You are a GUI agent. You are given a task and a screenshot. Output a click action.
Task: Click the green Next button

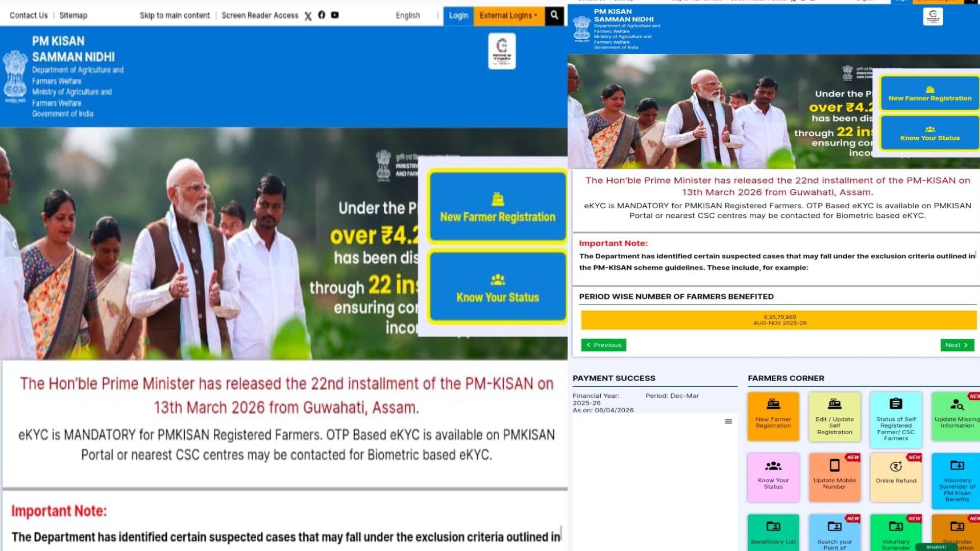point(957,345)
